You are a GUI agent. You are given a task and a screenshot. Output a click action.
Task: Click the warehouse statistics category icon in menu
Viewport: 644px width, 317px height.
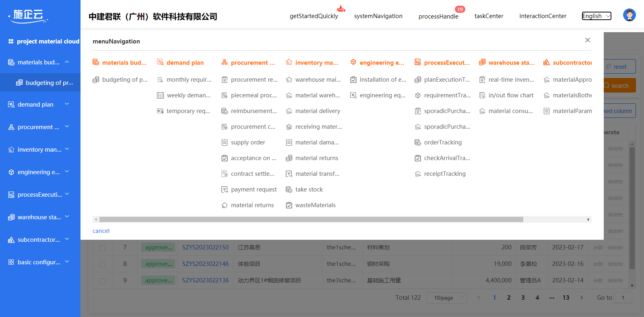(482, 62)
